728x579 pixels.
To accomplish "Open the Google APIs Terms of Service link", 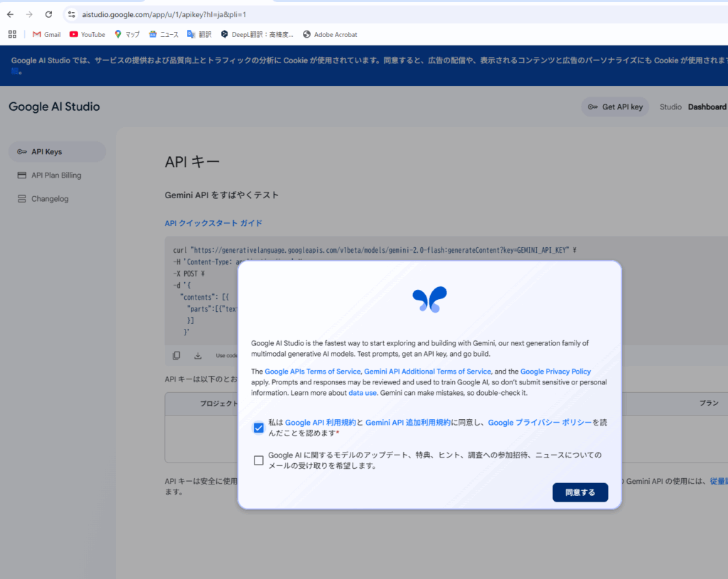I will [x=313, y=371].
